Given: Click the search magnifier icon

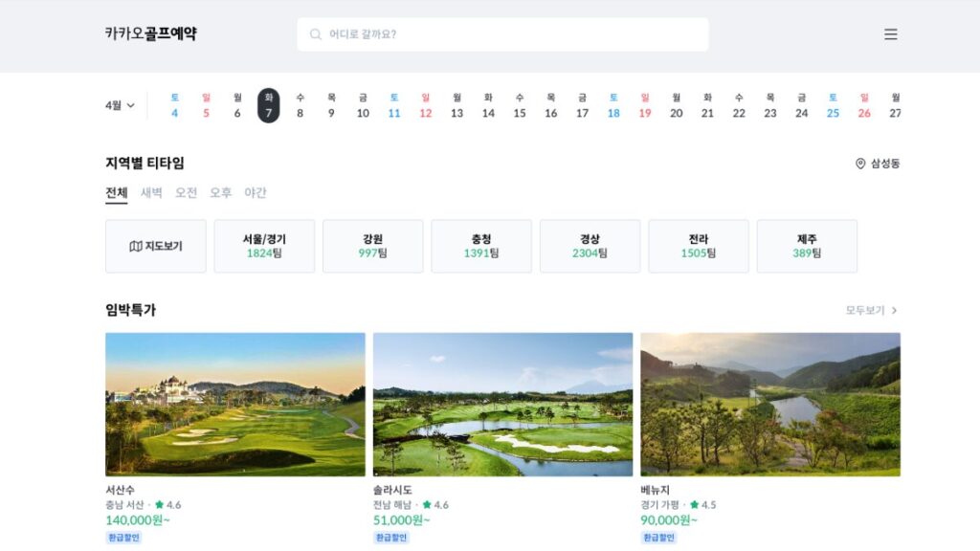Looking at the screenshot, I should 316,34.
